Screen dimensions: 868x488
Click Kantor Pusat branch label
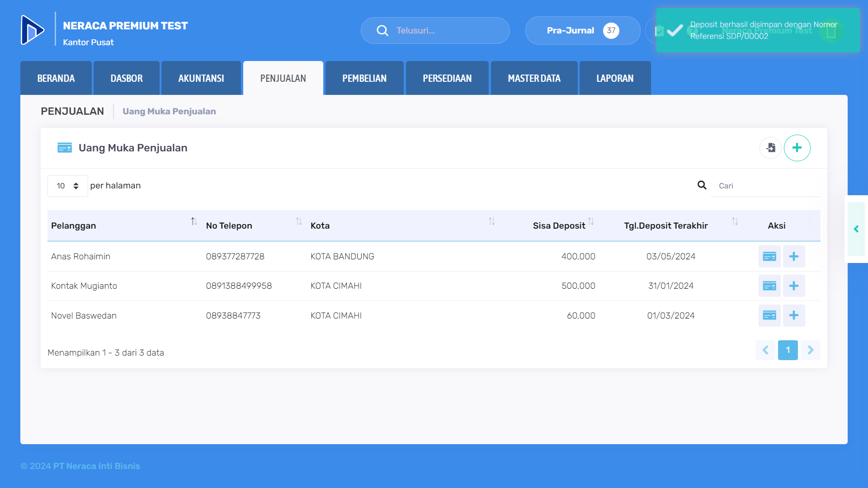pyautogui.click(x=88, y=42)
